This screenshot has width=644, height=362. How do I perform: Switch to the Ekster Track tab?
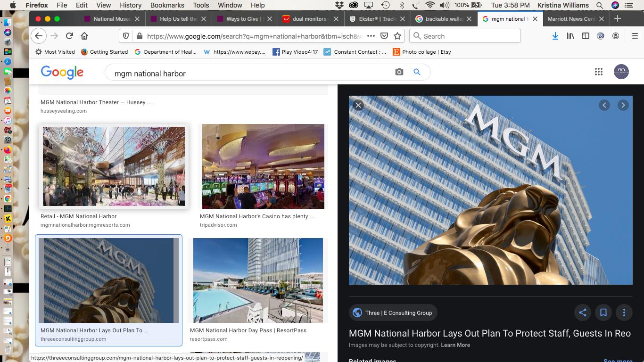tap(377, 19)
